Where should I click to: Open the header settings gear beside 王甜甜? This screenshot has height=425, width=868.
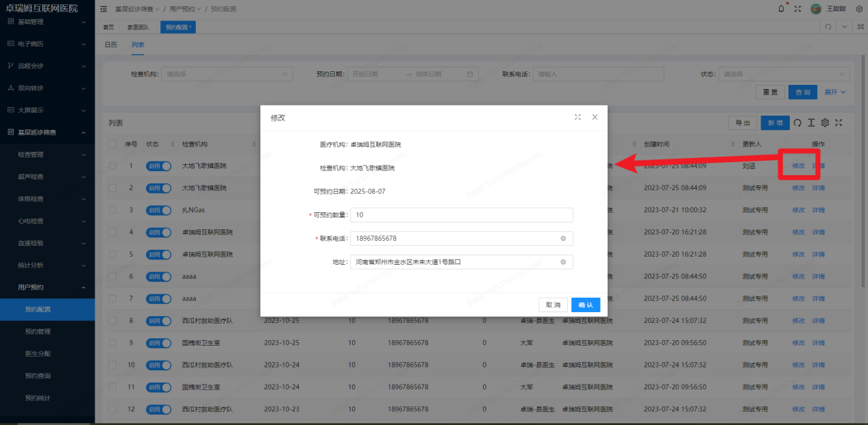[x=859, y=9]
